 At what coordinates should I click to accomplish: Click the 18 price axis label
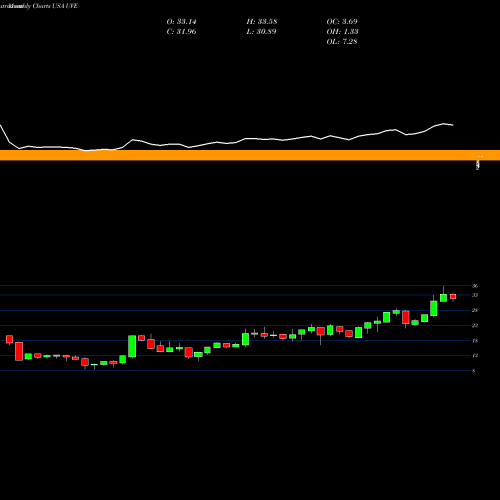point(475,341)
